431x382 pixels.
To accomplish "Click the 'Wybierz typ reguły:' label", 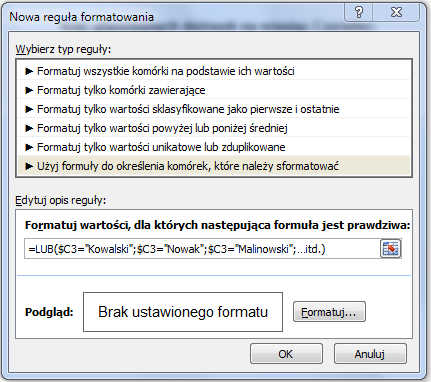I will click(x=63, y=49).
